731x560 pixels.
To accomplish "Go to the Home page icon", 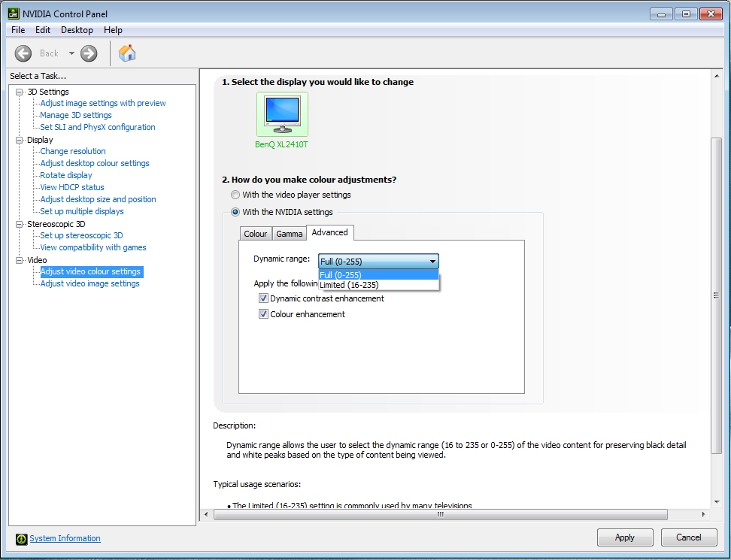I will point(127,53).
